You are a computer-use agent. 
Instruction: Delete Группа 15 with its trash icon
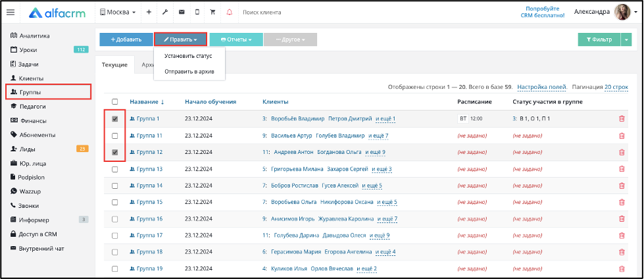(x=622, y=202)
